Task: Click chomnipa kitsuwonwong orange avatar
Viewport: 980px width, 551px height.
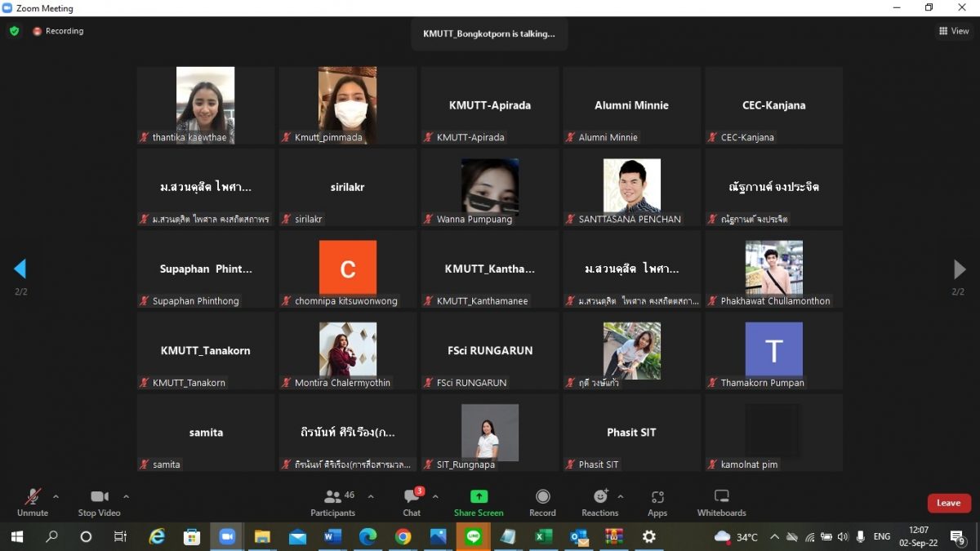Action: click(x=348, y=268)
